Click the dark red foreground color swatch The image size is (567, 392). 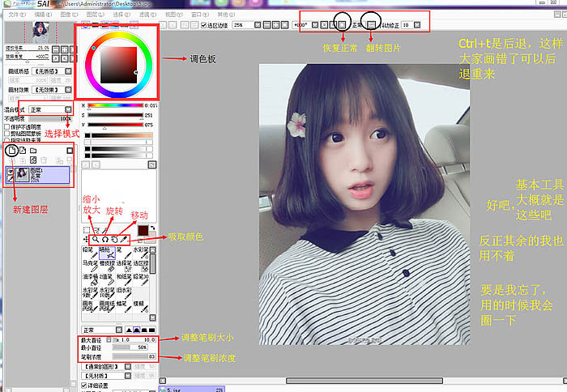click(143, 230)
